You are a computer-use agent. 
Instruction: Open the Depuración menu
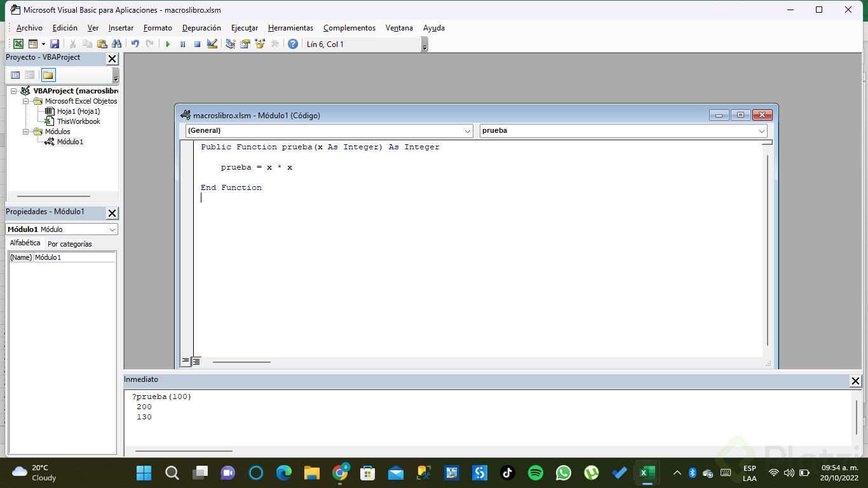pos(201,28)
